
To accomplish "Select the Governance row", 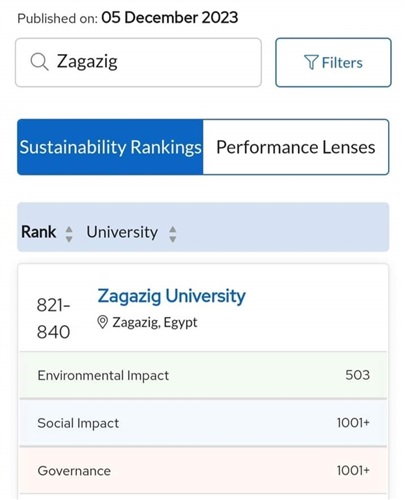I will point(203,470).
